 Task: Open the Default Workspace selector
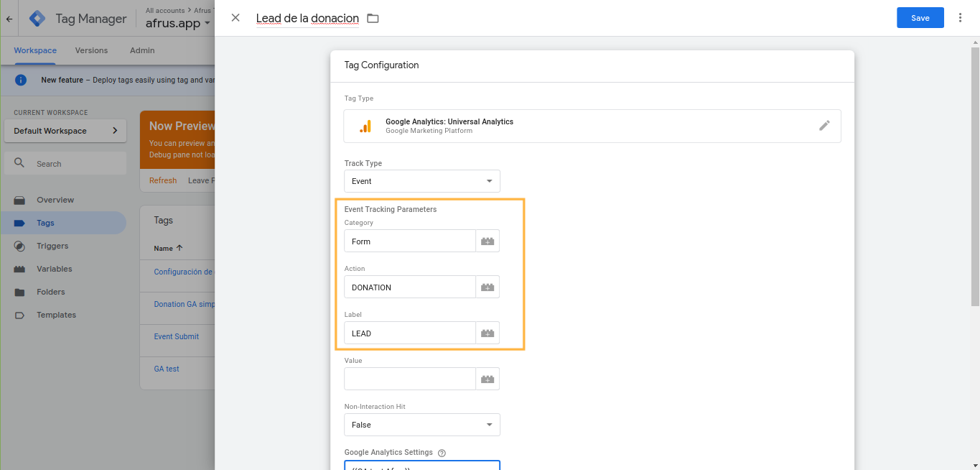[x=65, y=131]
